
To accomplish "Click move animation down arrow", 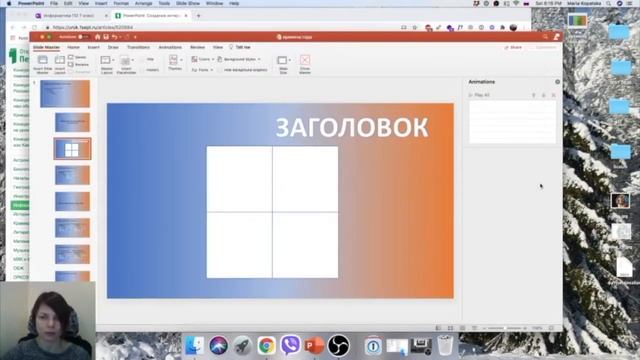I will pos(544,95).
